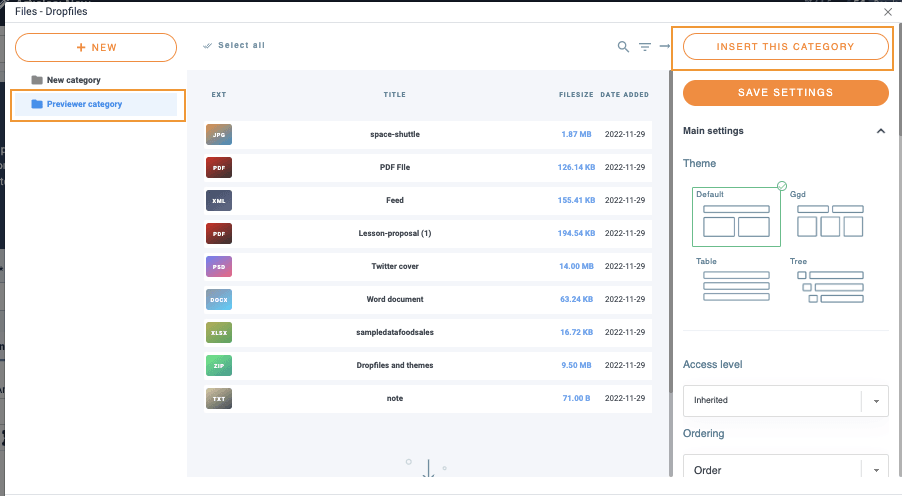Click the search magnifier icon
This screenshot has width=902, height=496.
pyautogui.click(x=623, y=47)
